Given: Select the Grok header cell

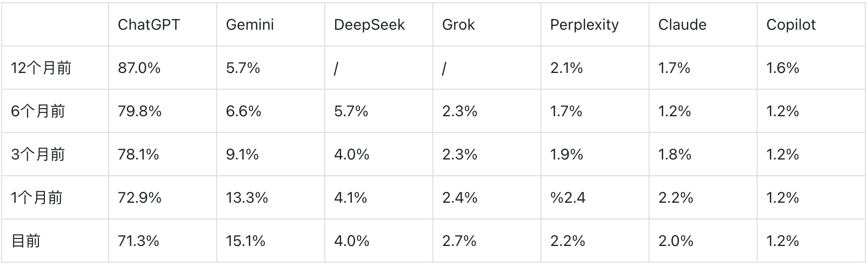Looking at the screenshot, I should pos(458,25).
